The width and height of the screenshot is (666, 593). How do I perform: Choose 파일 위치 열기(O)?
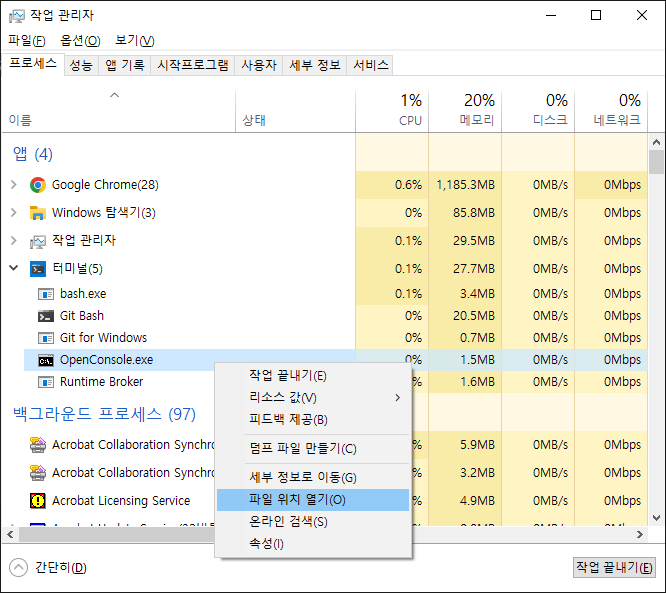pyautogui.click(x=313, y=500)
